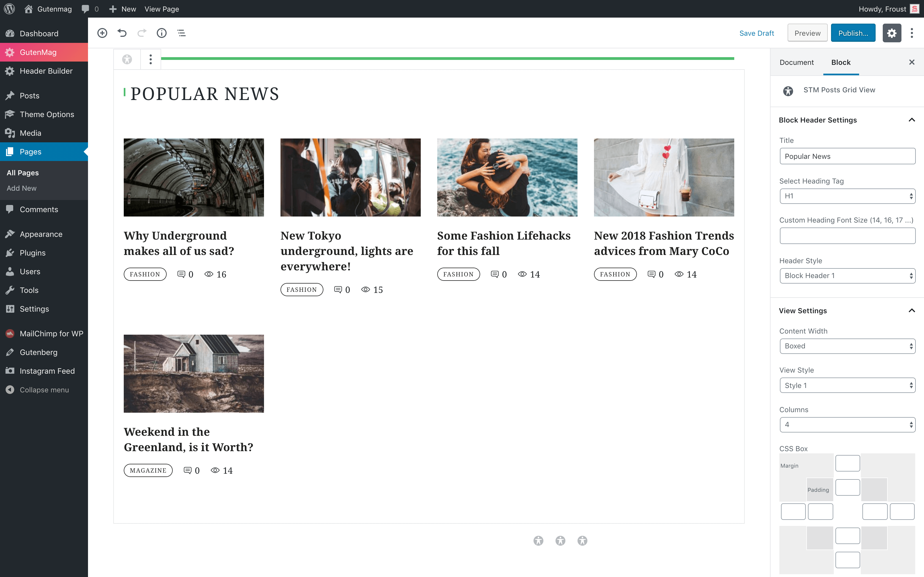Open block options with the vertical ellipsis

point(151,59)
